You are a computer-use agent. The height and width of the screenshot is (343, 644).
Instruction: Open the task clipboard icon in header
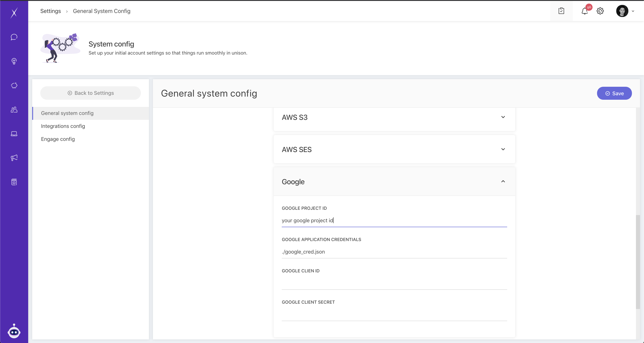point(561,11)
